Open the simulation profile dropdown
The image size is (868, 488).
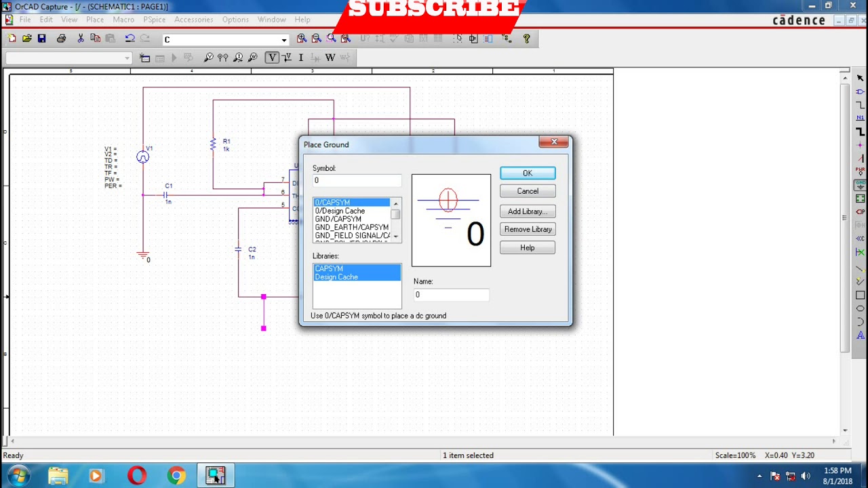click(127, 58)
